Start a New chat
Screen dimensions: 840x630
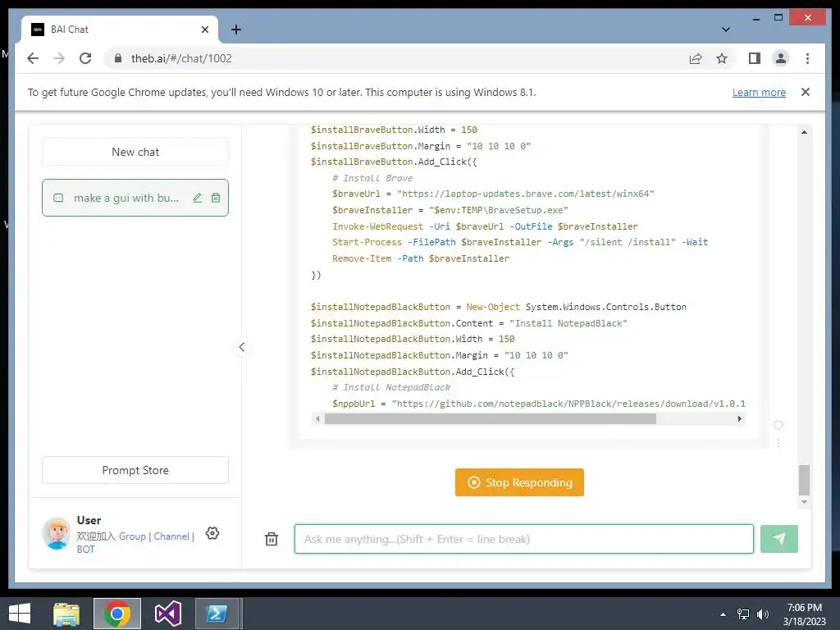(x=135, y=152)
